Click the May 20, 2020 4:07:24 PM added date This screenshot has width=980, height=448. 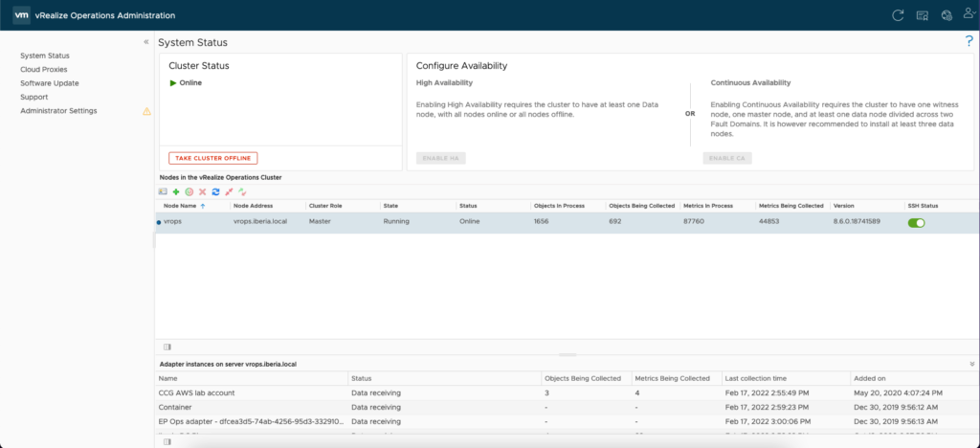(x=898, y=393)
